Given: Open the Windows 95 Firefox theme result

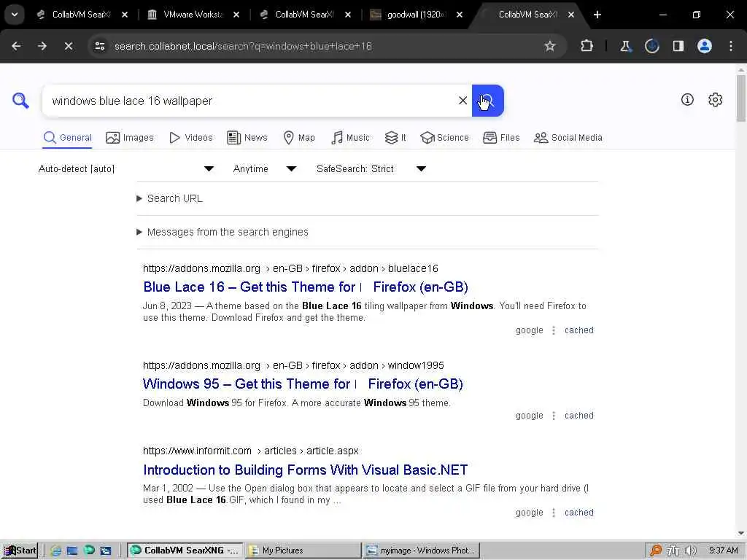Looking at the screenshot, I should click(303, 384).
